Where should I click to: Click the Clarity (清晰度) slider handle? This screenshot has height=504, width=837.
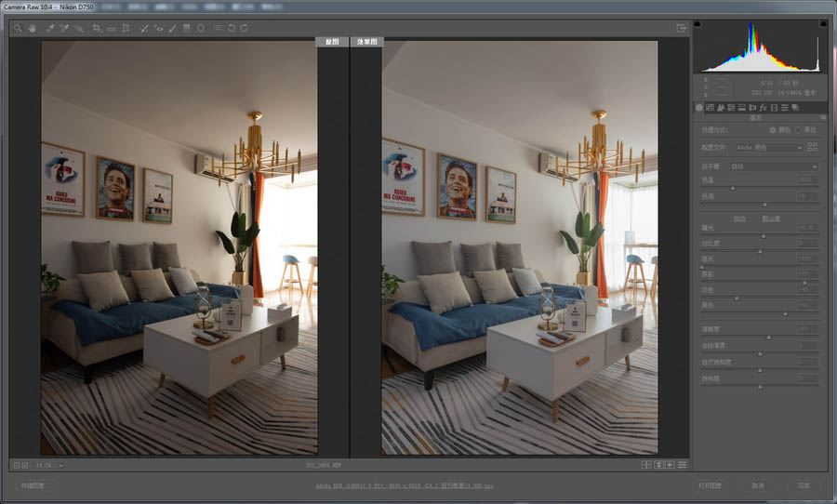pyautogui.click(x=769, y=338)
